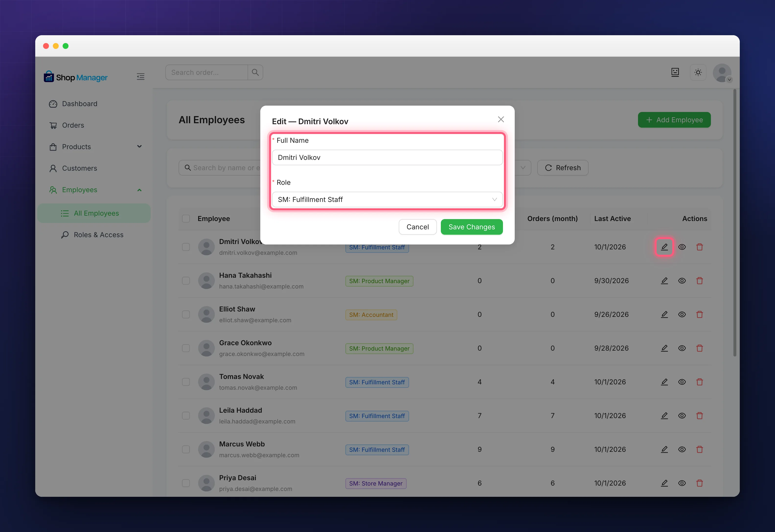Delete Grace Okonkwo using the trash icon

click(x=699, y=348)
